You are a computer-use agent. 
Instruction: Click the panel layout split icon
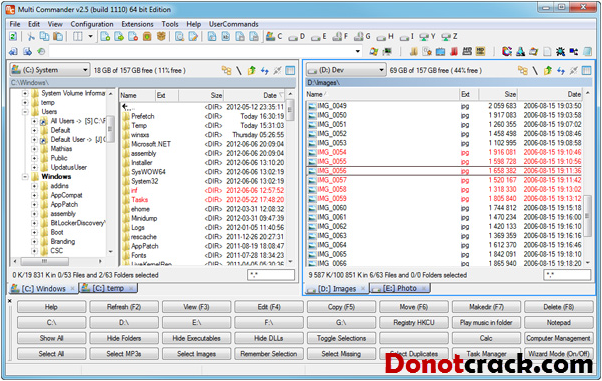78,36
